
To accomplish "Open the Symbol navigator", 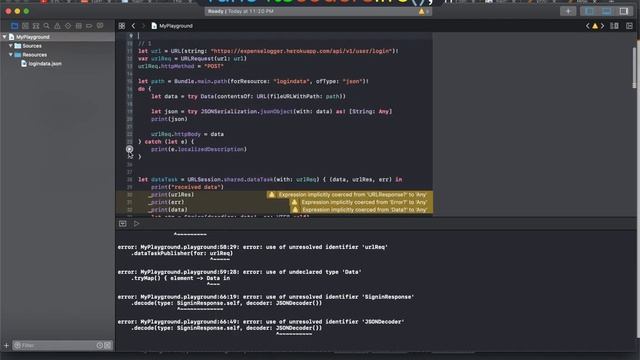I will click(36, 26).
